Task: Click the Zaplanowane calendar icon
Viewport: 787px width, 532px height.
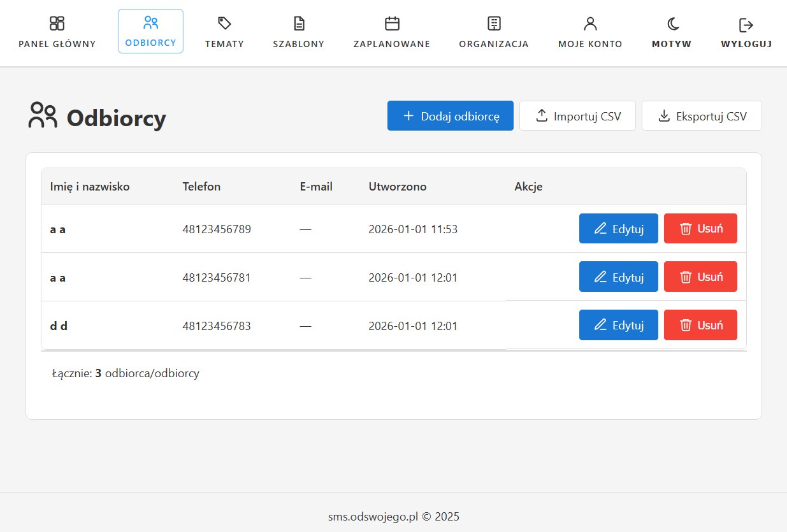Action: (x=391, y=22)
